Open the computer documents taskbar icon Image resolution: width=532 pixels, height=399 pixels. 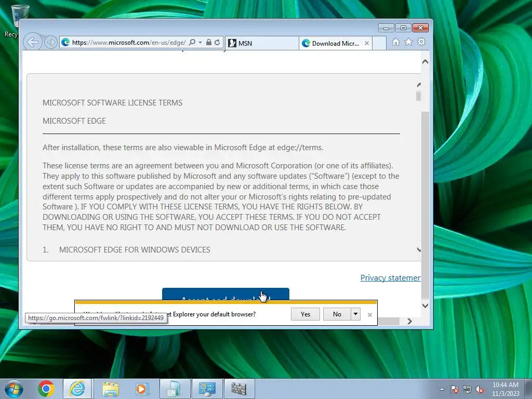175,389
